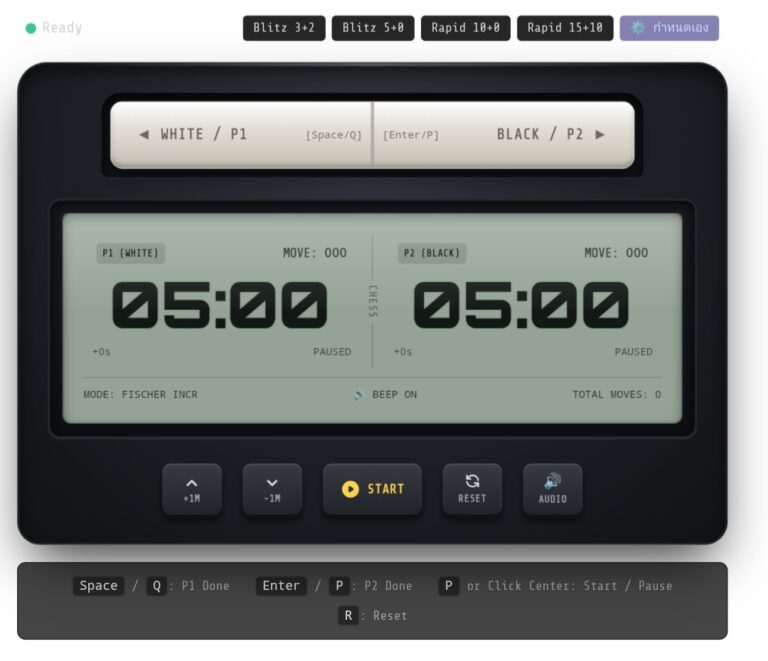The width and height of the screenshot is (768, 661).
Task: Click the TOTAL MOVES: 0 counter
Action: coord(617,395)
